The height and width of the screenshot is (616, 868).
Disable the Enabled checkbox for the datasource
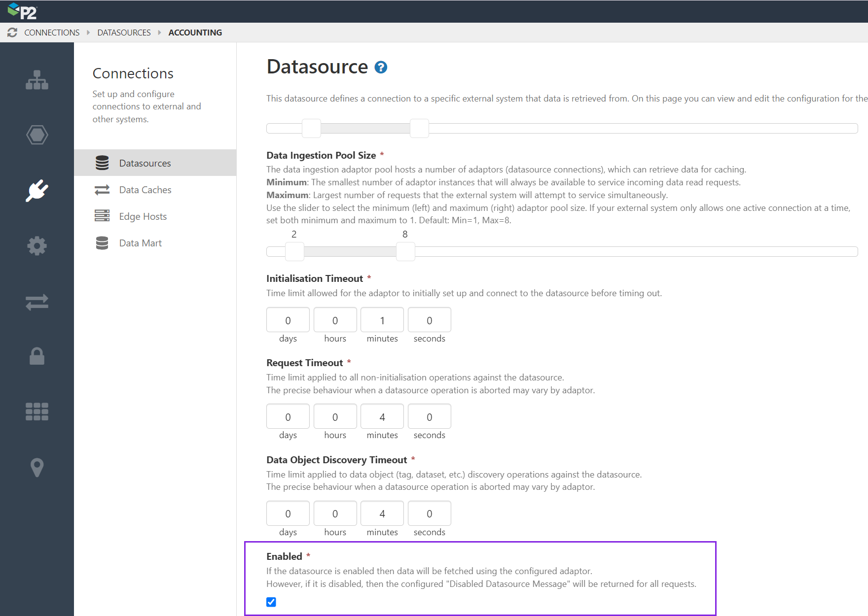(x=271, y=602)
